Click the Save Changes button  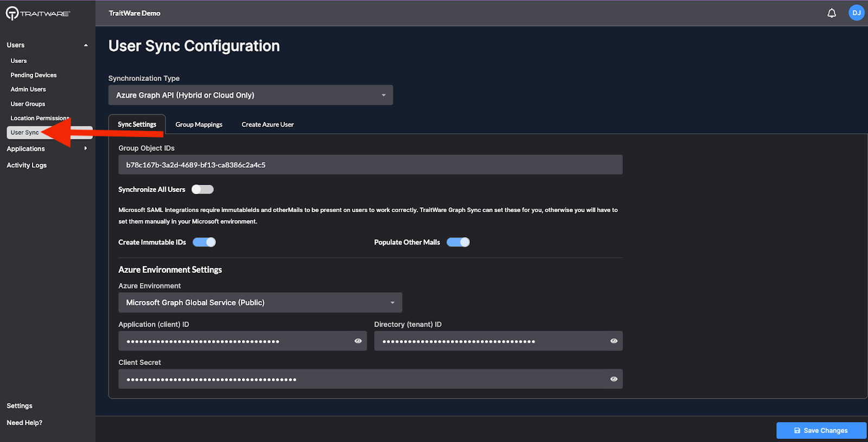pyautogui.click(x=821, y=431)
